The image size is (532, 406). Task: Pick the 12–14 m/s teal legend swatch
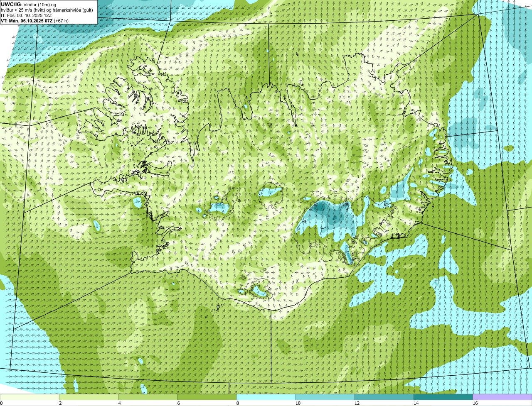(384, 397)
